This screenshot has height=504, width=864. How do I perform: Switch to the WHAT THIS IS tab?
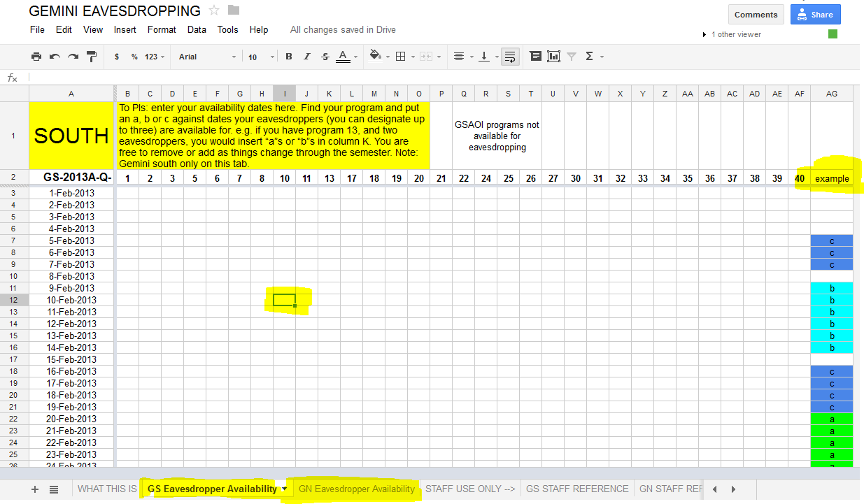point(107,489)
